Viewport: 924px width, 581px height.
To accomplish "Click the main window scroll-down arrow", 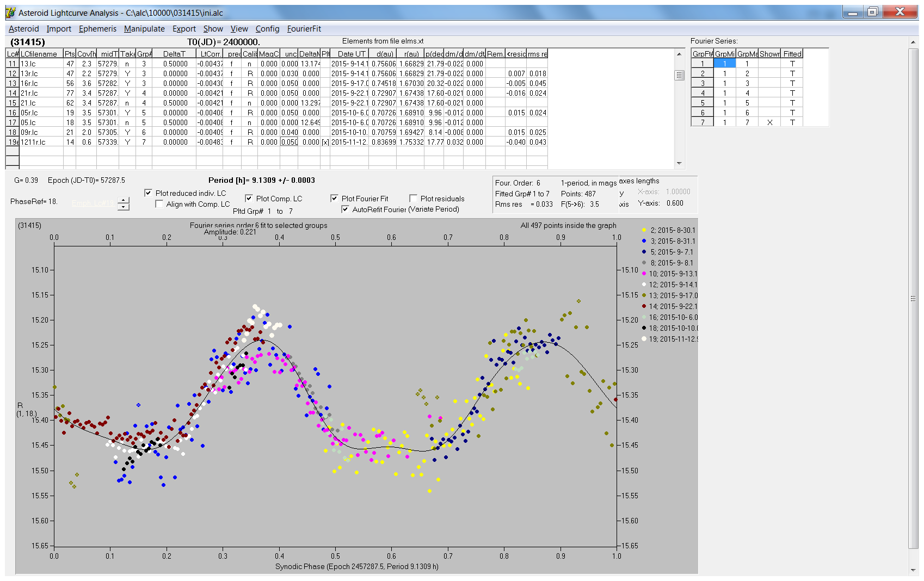I will (x=913, y=570).
